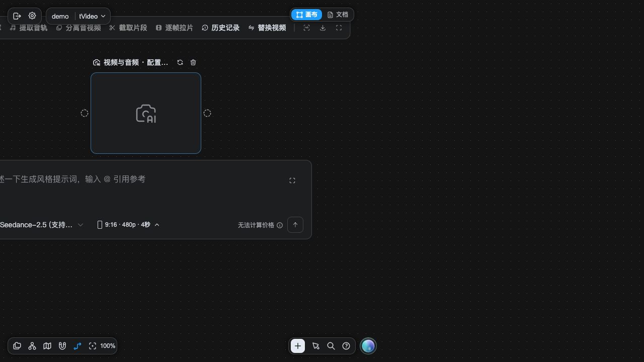Toggle the blue connector line style icon
Viewport: 644px width, 362px height.
click(77, 346)
